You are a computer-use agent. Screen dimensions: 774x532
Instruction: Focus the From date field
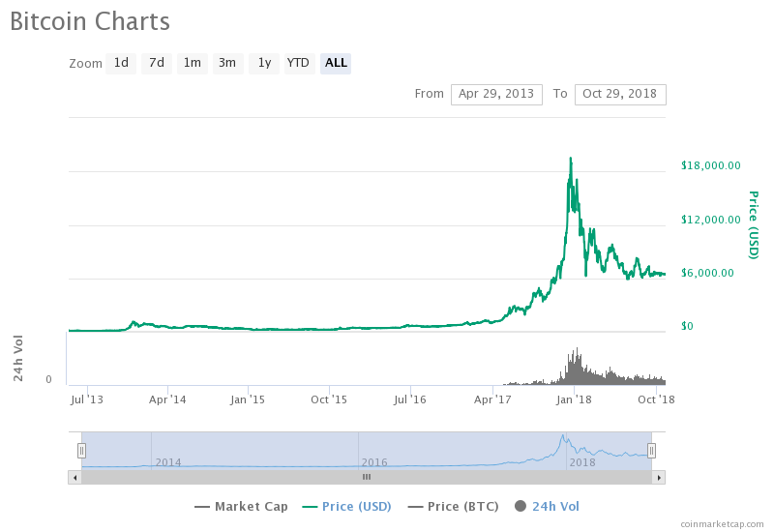coord(496,94)
